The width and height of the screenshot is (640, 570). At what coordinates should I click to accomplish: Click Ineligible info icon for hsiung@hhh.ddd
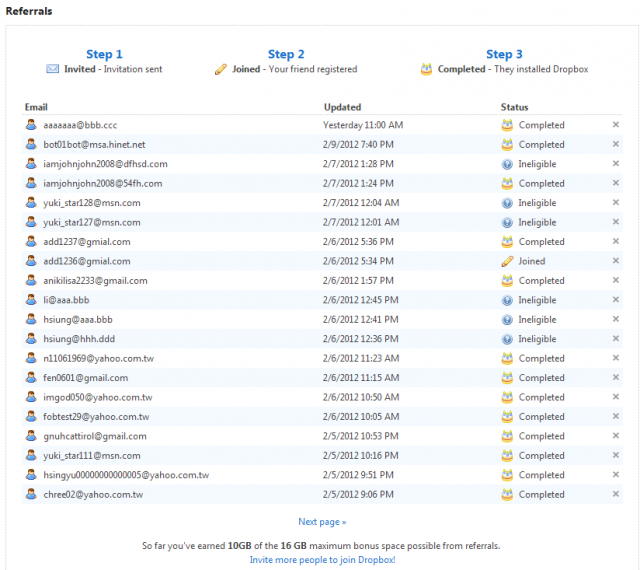[507, 339]
